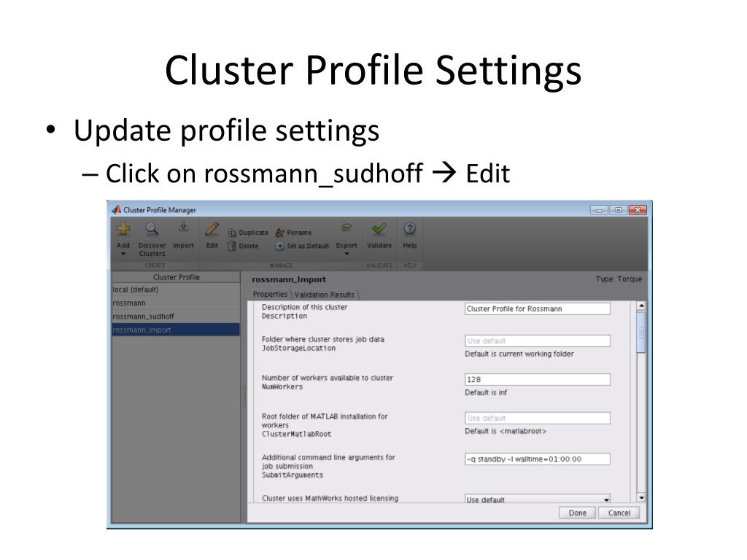Click the MATLAB logo in title bar
This screenshot has height=560, width=747.
tap(116, 209)
